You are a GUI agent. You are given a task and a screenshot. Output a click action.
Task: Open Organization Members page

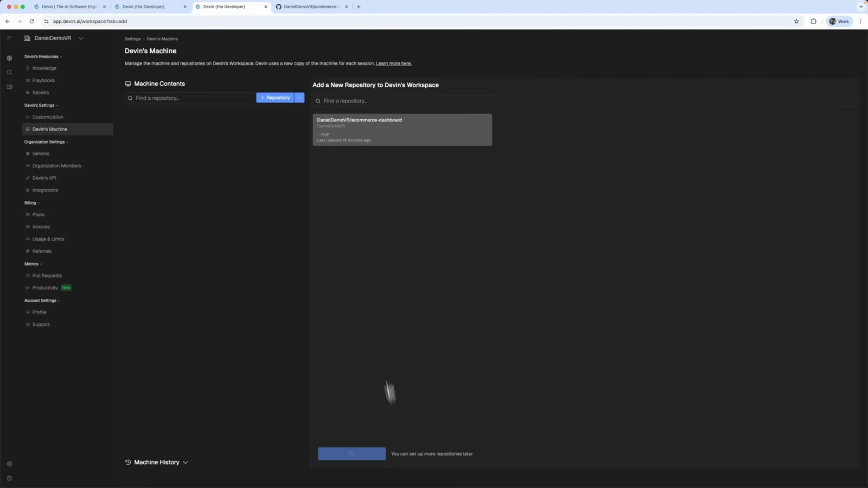[x=56, y=166]
